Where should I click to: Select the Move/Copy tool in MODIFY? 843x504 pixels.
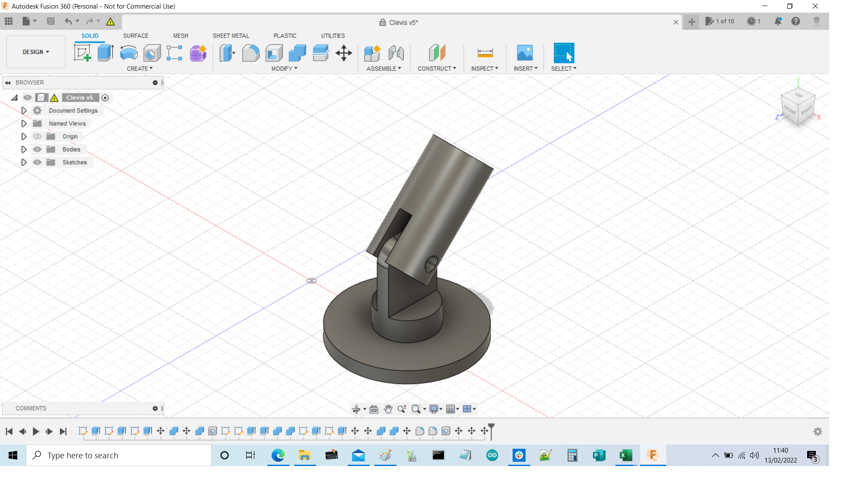point(344,54)
